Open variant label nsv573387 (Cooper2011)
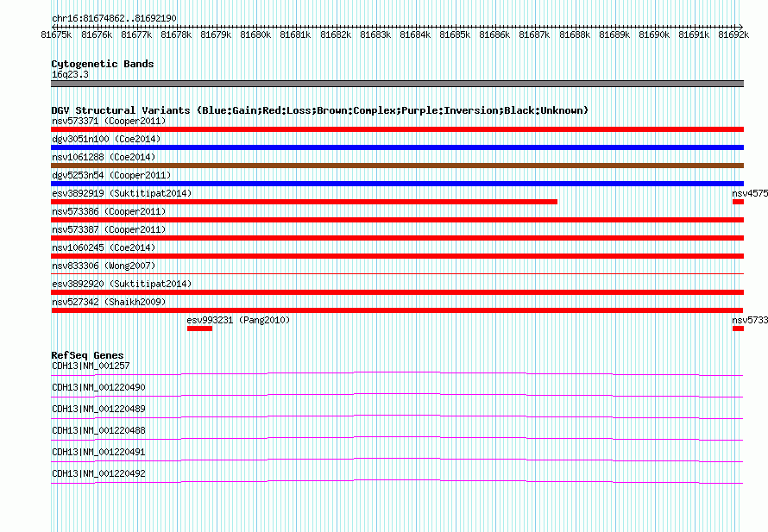Screen dimensions: 768x532 pyautogui.click(x=109, y=229)
